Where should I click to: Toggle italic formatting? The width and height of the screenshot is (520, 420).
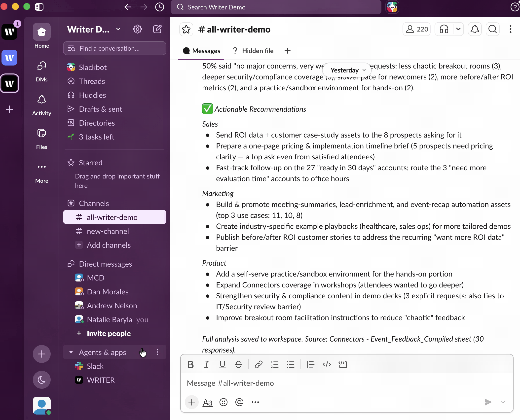pos(206,364)
